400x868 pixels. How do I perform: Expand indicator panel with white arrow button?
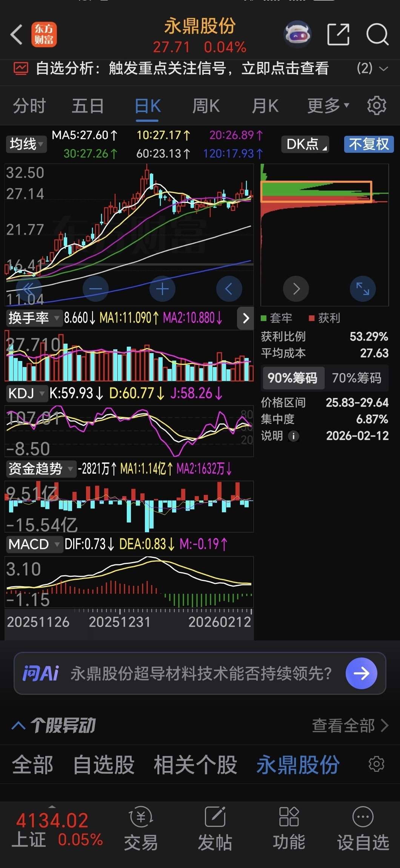pos(246,318)
